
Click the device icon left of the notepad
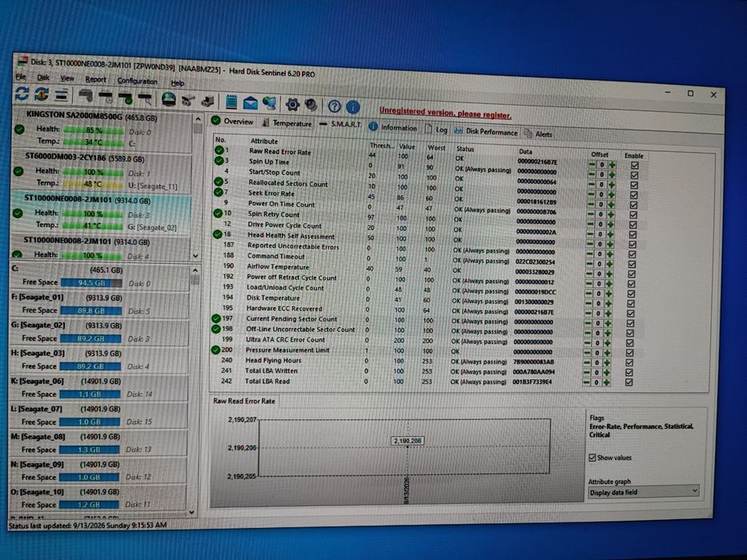(x=207, y=101)
